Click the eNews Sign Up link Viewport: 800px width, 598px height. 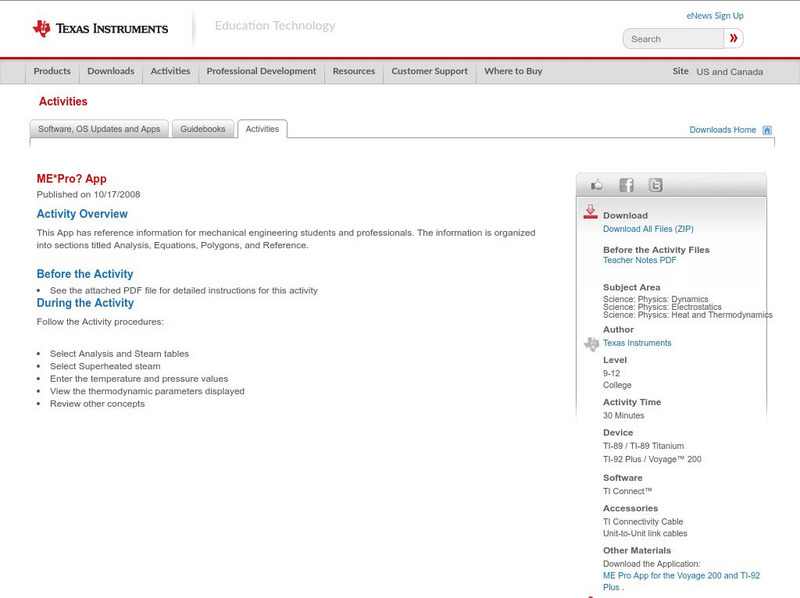coord(714,16)
